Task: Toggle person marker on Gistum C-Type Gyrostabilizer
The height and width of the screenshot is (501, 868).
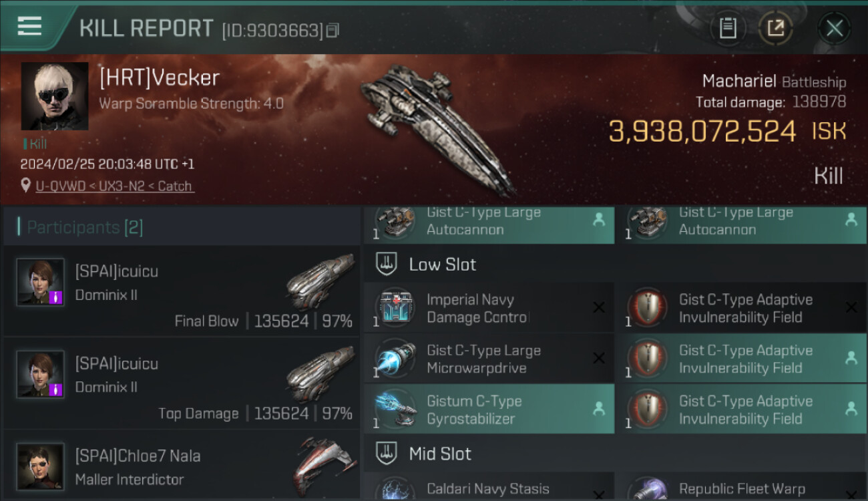Action: click(x=599, y=408)
